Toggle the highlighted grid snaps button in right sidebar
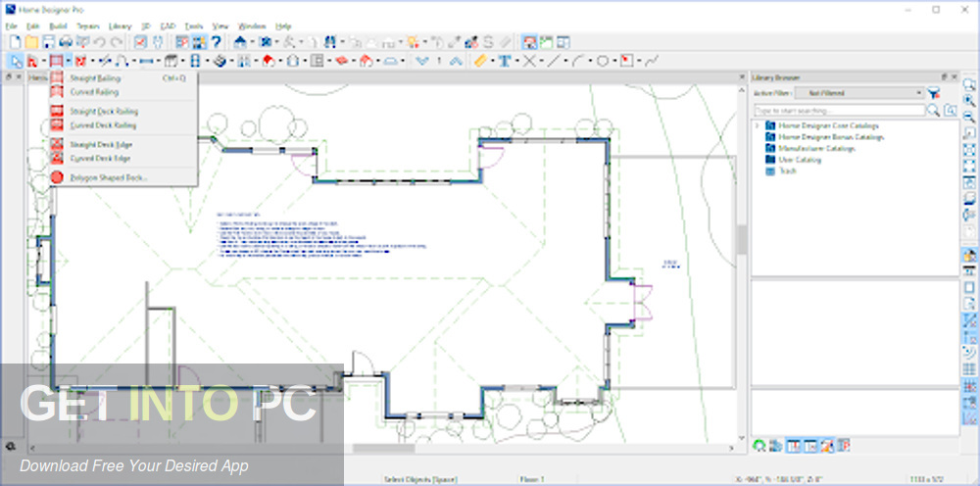Screen dimensions: 980x486 pos(969,386)
